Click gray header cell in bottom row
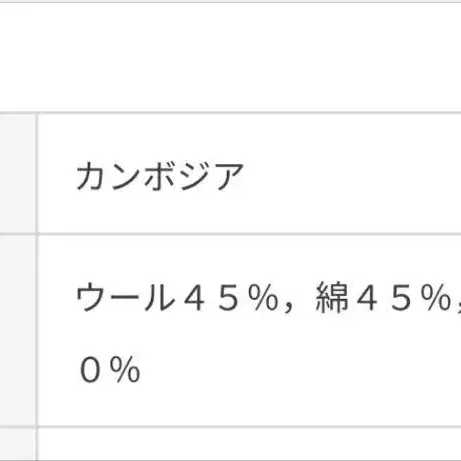Image resolution: width=461 pixels, height=461 pixels. pyautogui.click(x=18, y=445)
